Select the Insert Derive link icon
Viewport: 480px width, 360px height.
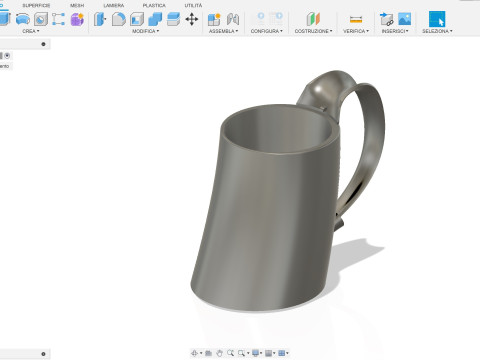pyautogui.click(x=387, y=19)
